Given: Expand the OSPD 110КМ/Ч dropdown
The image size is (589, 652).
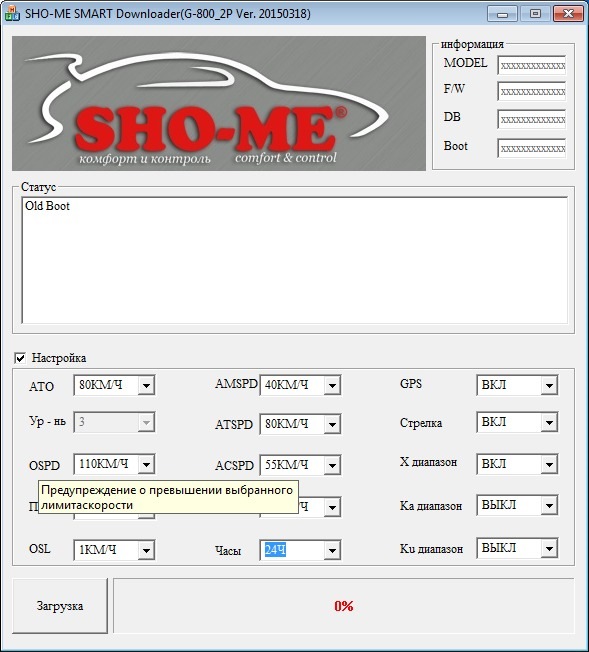Looking at the screenshot, I should 114,464.
